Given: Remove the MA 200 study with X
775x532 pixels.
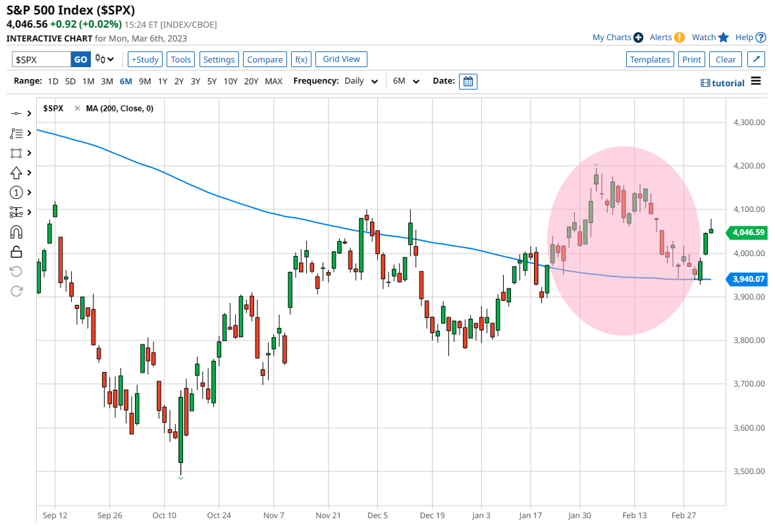Looking at the screenshot, I should pyautogui.click(x=77, y=108).
